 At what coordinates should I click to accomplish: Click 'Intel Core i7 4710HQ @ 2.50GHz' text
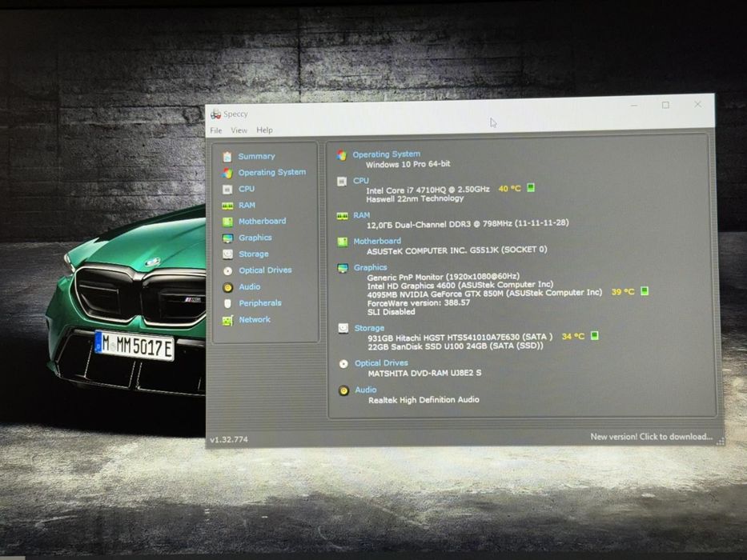pyautogui.click(x=428, y=190)
